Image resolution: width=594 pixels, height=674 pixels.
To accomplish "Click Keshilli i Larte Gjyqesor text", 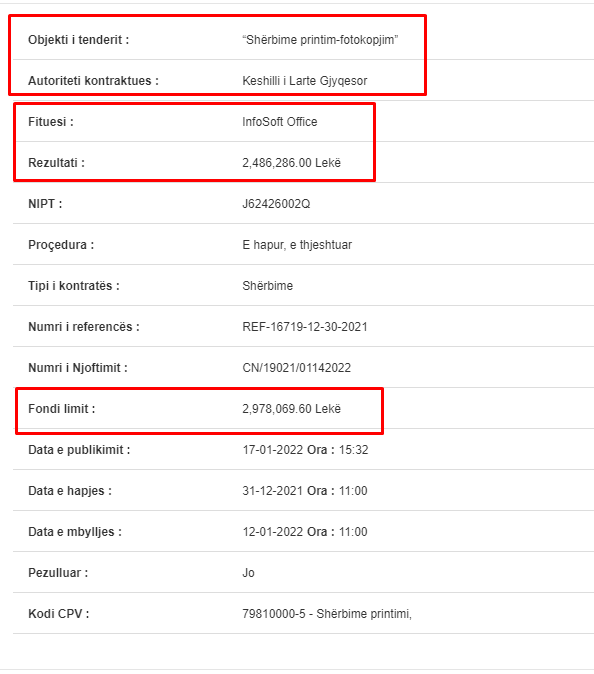I will (305, 81).
